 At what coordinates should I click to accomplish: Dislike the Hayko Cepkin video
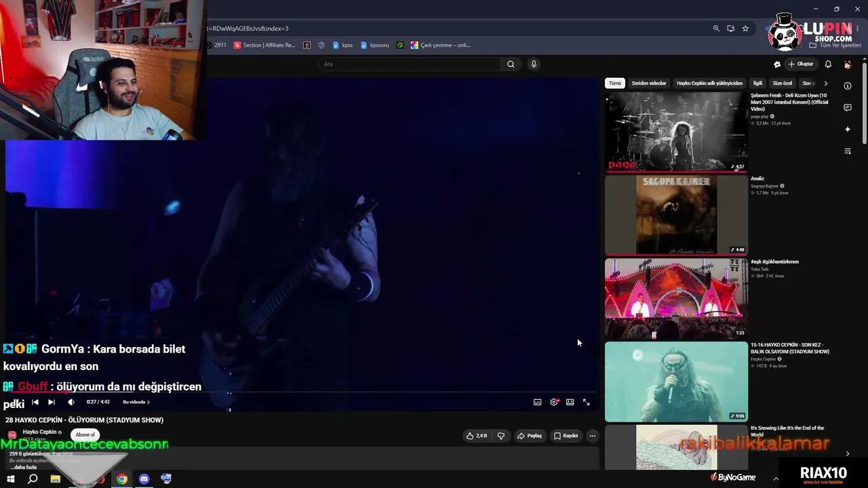(501, 436)
